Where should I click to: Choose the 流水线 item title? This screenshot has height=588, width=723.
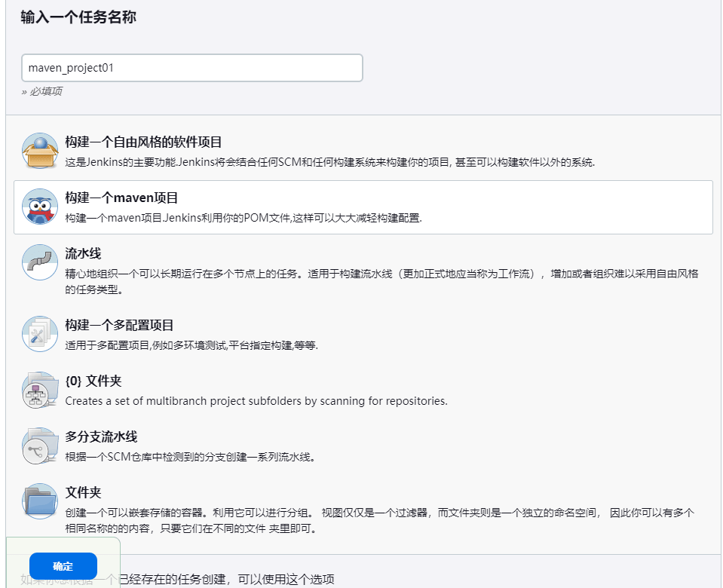click(x=83, y=253)
